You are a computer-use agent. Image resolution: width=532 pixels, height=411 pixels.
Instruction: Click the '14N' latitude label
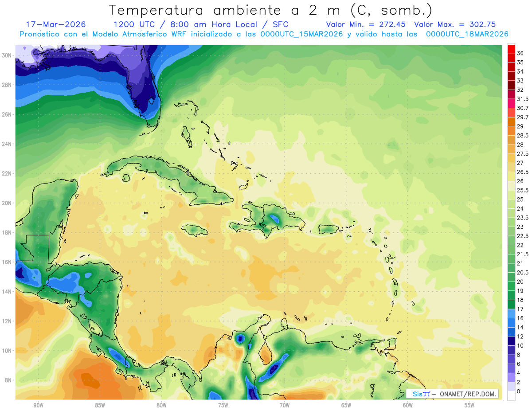click(x=7, y=291)
